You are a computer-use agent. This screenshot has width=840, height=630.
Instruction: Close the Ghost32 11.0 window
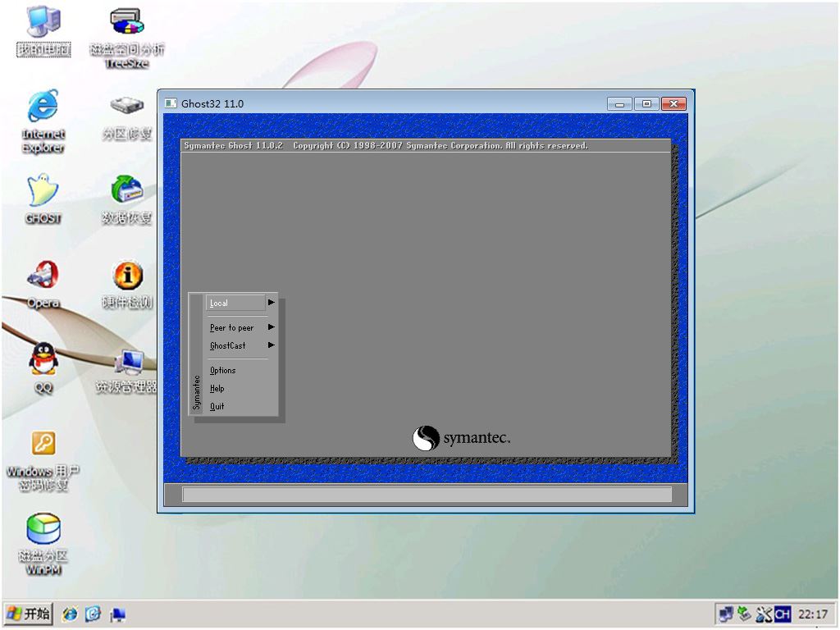(x=674, y=104)
